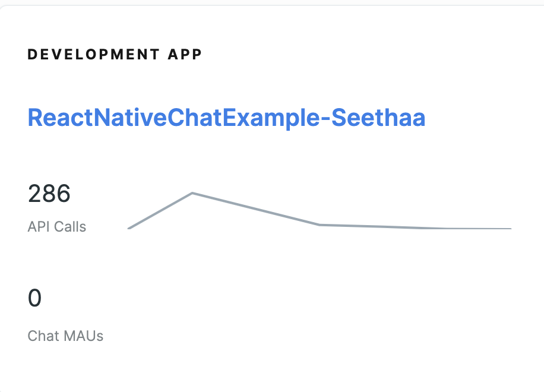Screen dimensions: 544x392
Task: Click the rightmost end of the sparkline
Action: point(510,229)
